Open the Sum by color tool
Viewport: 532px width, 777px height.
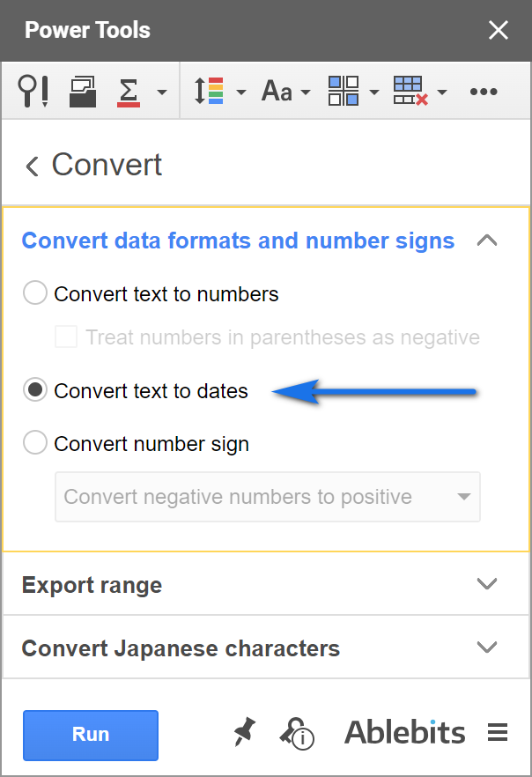[129, 91]
